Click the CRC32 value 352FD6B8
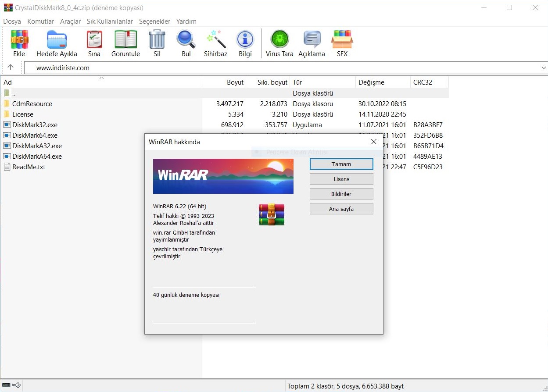The height and width of the screenshot is (392, 548). (428, 135)
